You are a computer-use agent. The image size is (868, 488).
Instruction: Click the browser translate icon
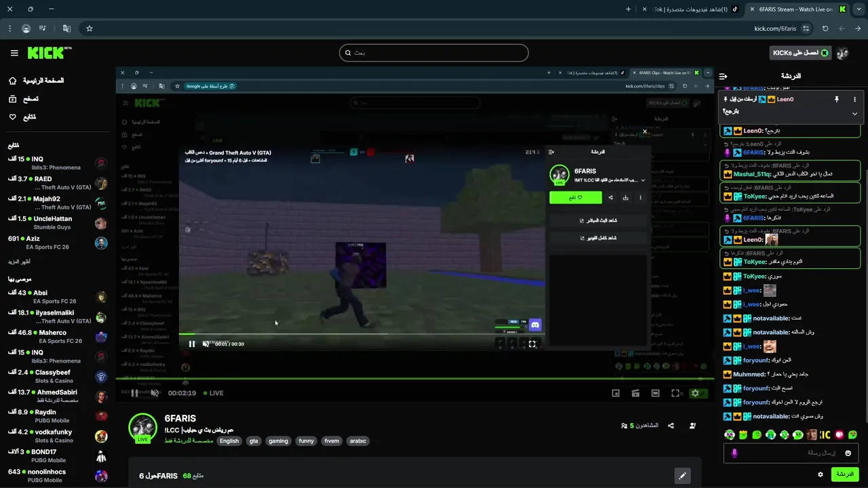click(66, 28)
